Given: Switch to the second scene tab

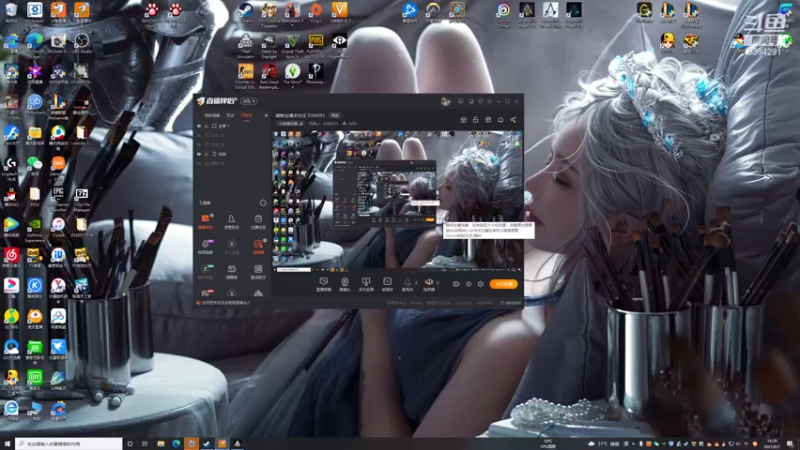Looking at the screenshot, I should (230, 116).
